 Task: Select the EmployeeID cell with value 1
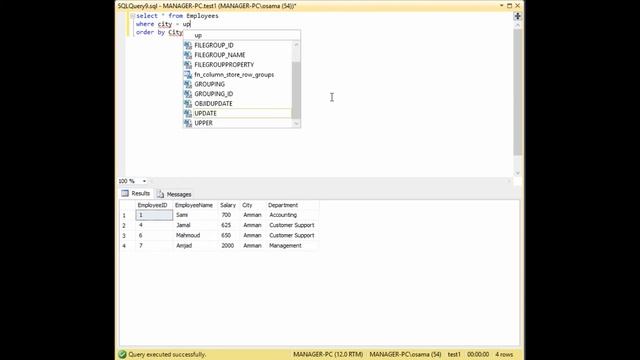[154, 215]
